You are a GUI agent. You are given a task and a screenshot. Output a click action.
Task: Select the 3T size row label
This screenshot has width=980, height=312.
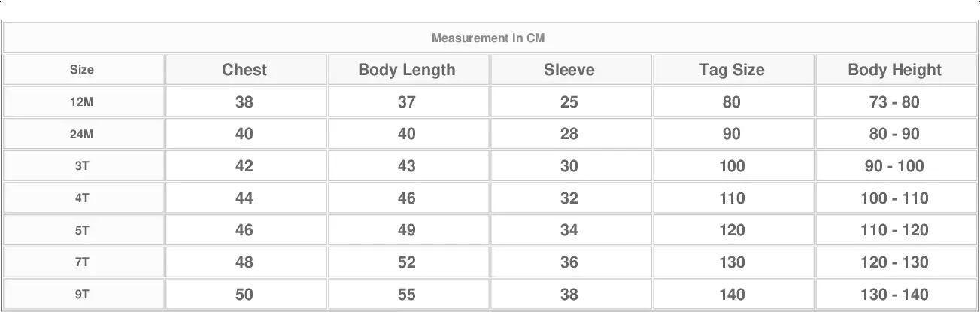[x=82, y=166]
